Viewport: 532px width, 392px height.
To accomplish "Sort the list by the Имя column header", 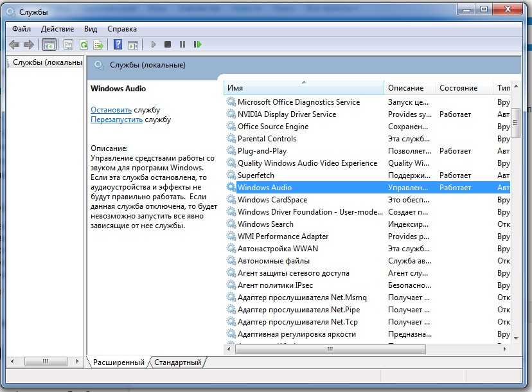I will (x=302, y=87).
